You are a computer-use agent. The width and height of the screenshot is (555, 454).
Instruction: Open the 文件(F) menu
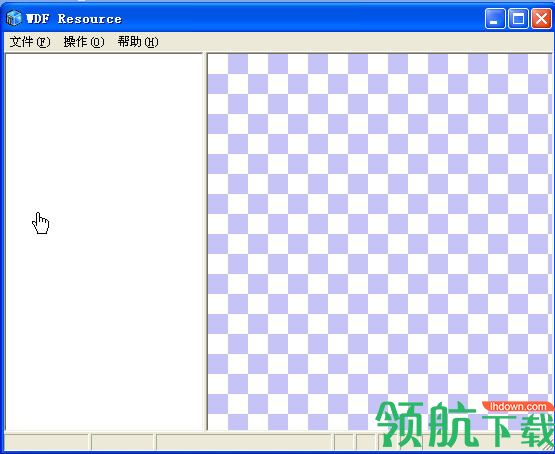coord(30,42)
